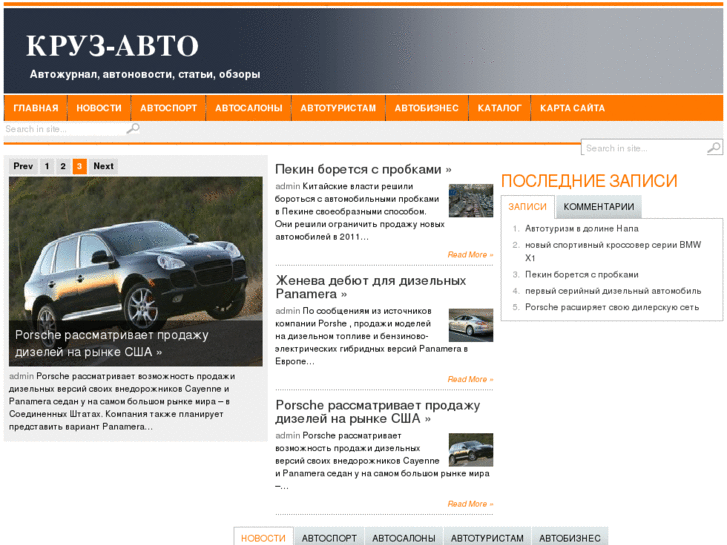Open the post Автотуризм в долине Напа

pyautogui.click(x=581, y=229)
